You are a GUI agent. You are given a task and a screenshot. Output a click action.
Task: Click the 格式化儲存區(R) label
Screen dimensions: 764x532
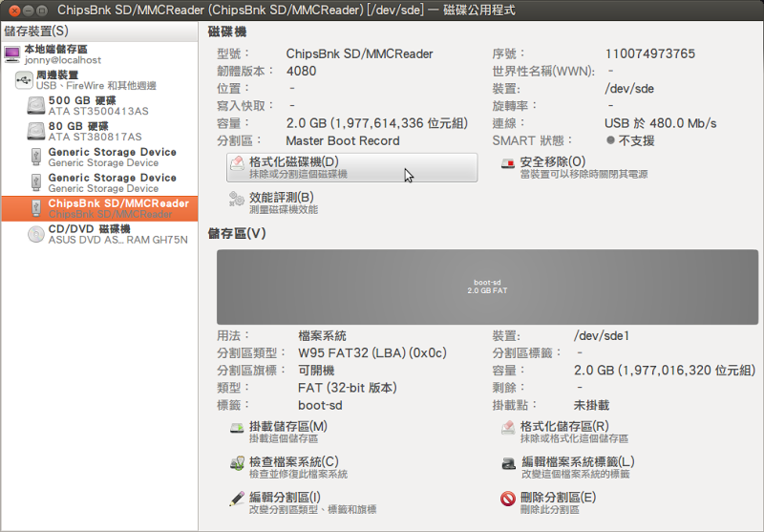pyautogui.click(x=564, y=426)
